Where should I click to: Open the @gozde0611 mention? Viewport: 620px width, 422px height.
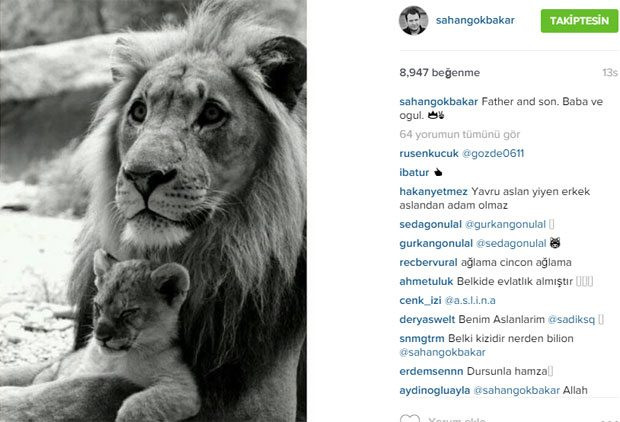tap(493, 153)
